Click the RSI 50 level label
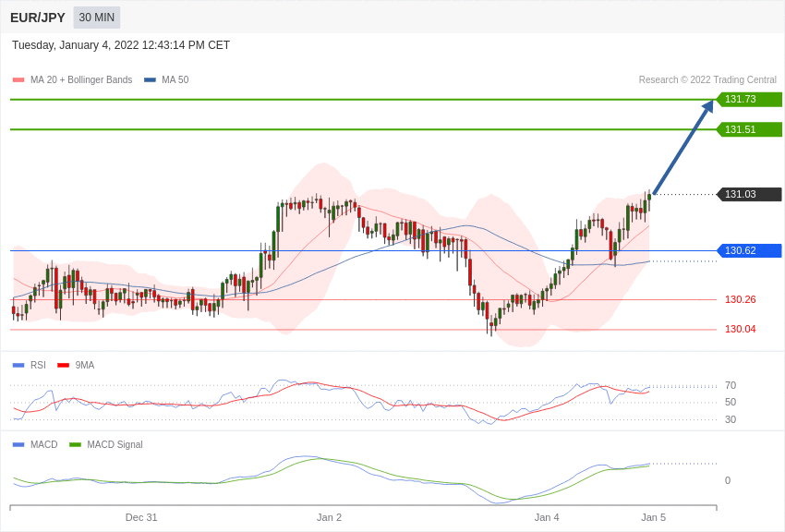 coord(731,402)
